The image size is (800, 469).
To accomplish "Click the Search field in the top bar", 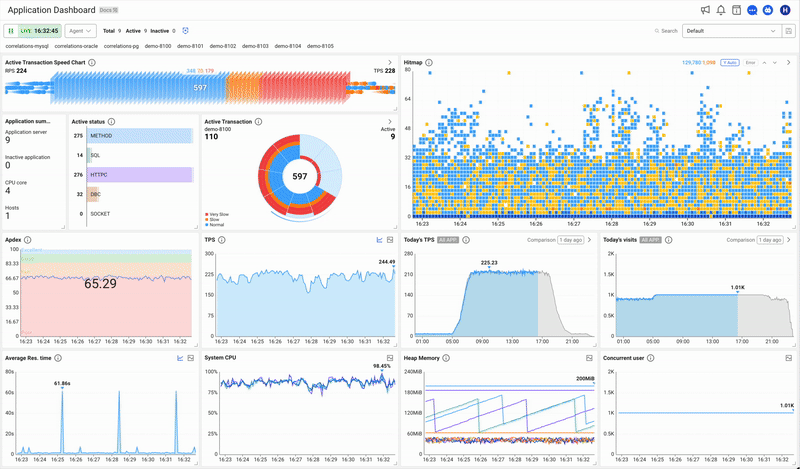I will pyautogui.click(x=666, y=31).
